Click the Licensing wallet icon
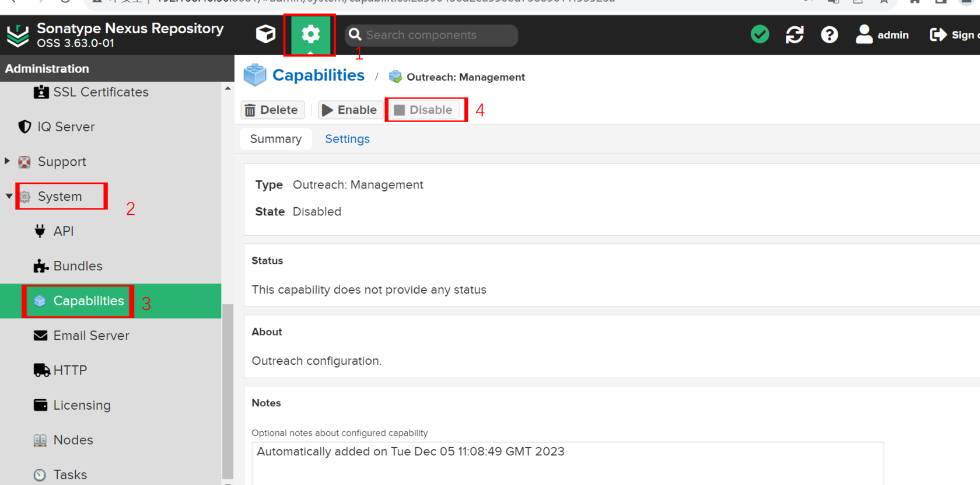 pos(40,405)
